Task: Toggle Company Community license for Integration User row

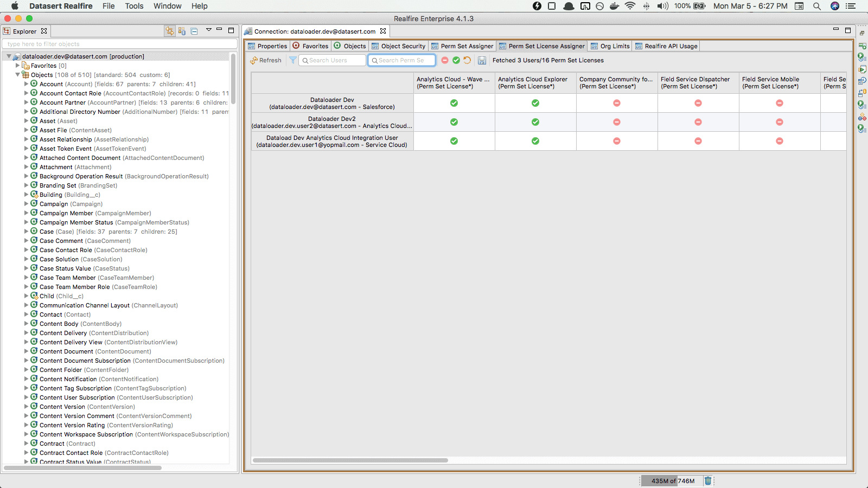Action: click(x=617, y=141)
